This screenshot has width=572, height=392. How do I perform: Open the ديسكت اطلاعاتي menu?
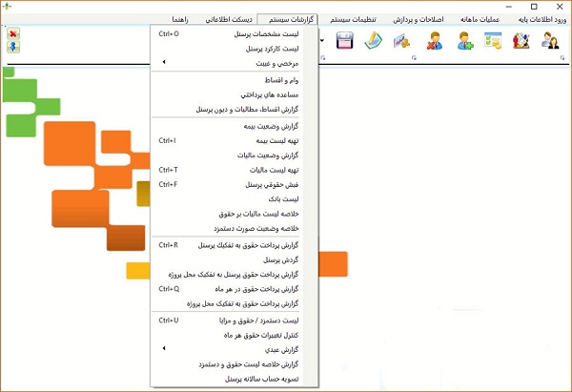click(229, 19)
